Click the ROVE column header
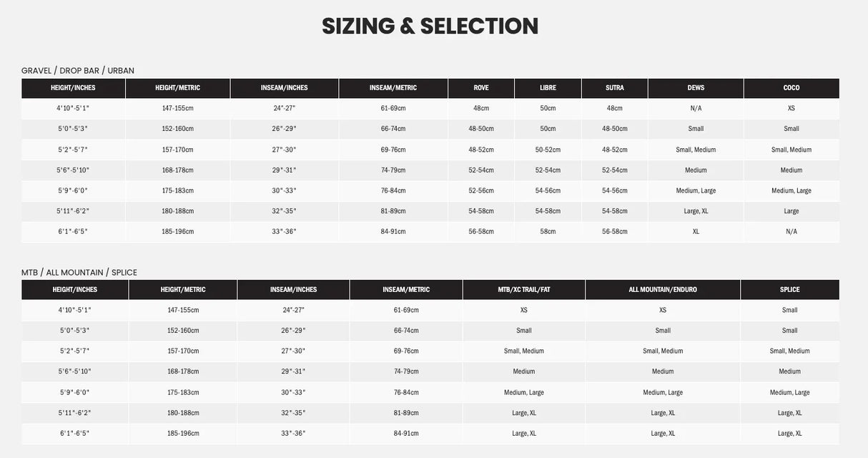Image resolution: width=868 pixels, height=458 pixels. tap(481, 88)
